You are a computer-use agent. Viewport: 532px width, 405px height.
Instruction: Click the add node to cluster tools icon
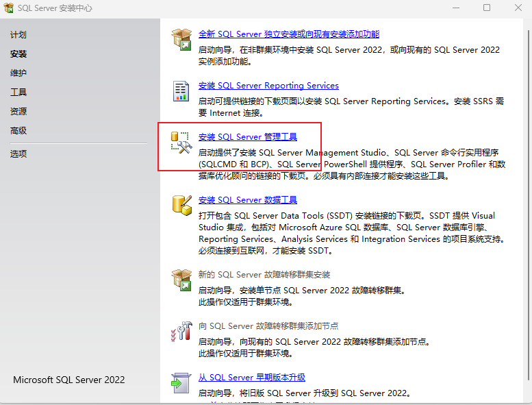click(181, 331)
